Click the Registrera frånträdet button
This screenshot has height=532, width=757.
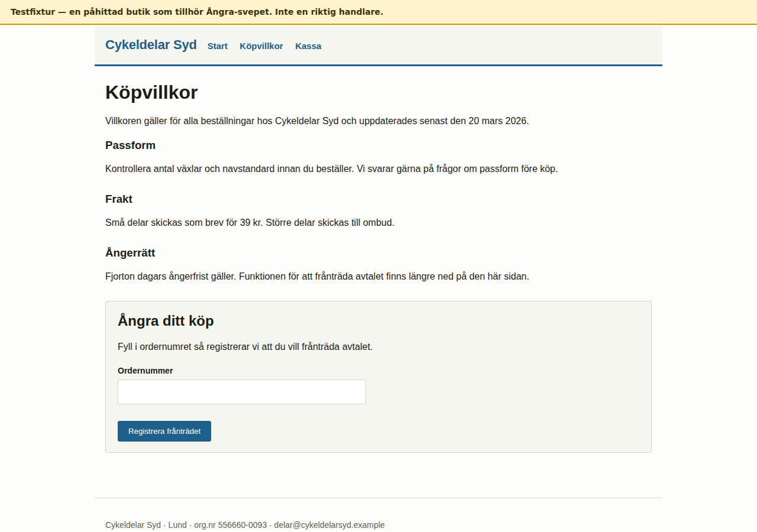coord(164,431)
